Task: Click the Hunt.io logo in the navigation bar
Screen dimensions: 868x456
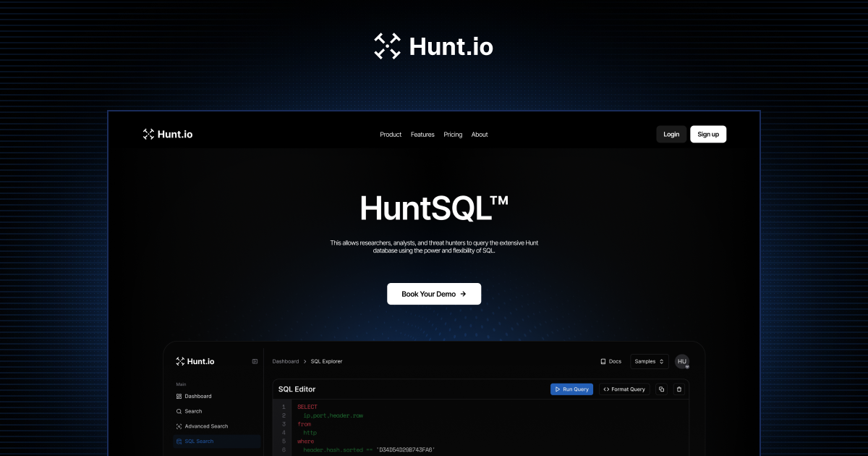Action: point(168,134)
